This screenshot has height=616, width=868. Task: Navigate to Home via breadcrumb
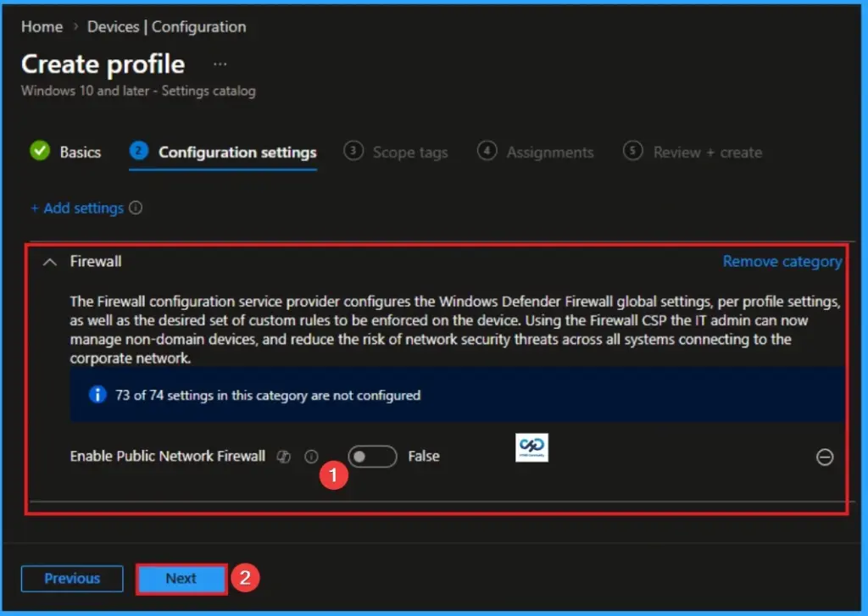tap(42, 26)
